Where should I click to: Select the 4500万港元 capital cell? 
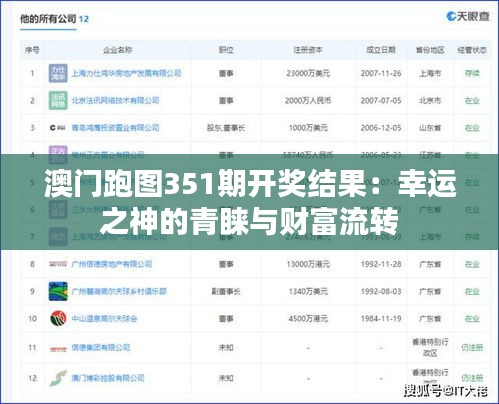308,319
